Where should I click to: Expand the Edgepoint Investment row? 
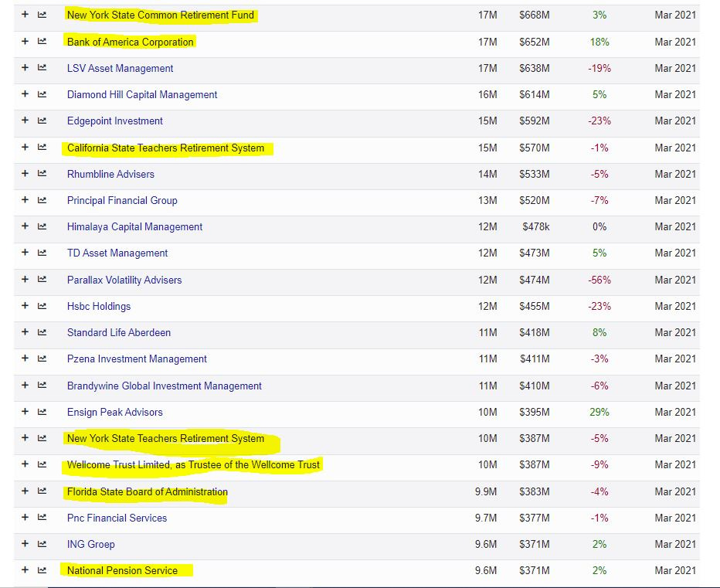[25, 120]
